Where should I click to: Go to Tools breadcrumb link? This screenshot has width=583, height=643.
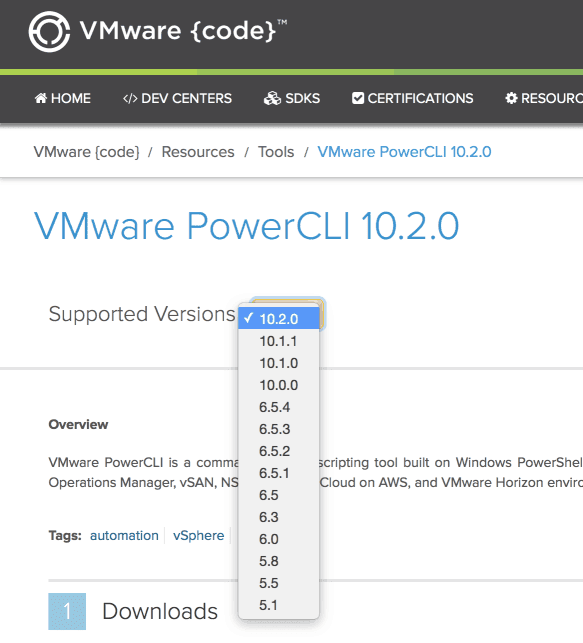point(276,152)
